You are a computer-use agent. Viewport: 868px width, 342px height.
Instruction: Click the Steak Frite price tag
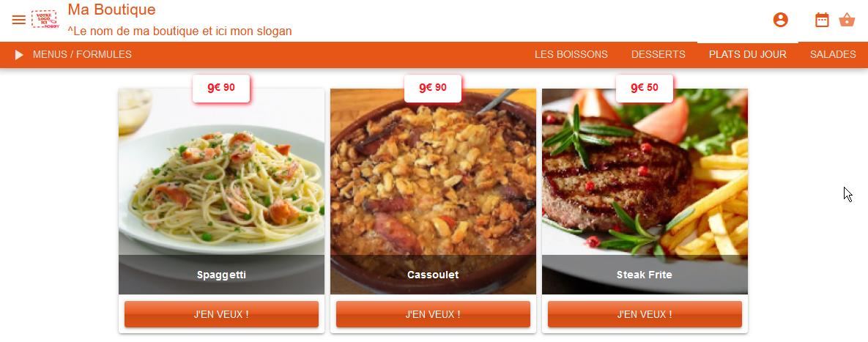(x=645, y=88)
